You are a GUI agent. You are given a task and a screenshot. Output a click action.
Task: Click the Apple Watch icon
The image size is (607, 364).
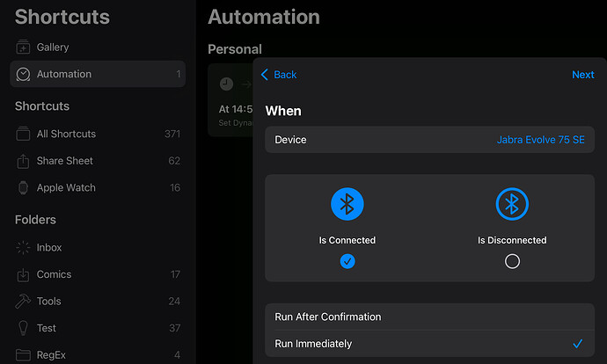pyautogui.click(x=23, y=187)
